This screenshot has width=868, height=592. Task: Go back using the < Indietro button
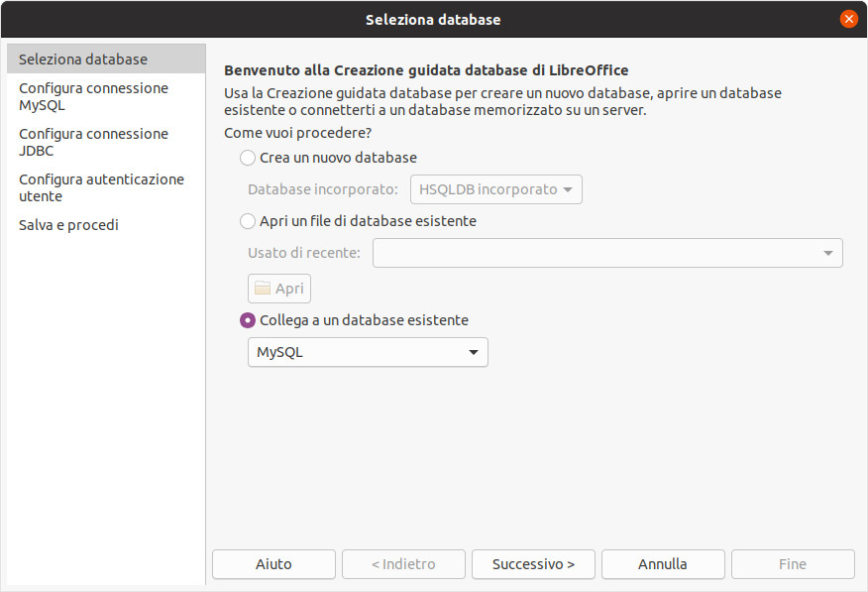tap(403, 564)
